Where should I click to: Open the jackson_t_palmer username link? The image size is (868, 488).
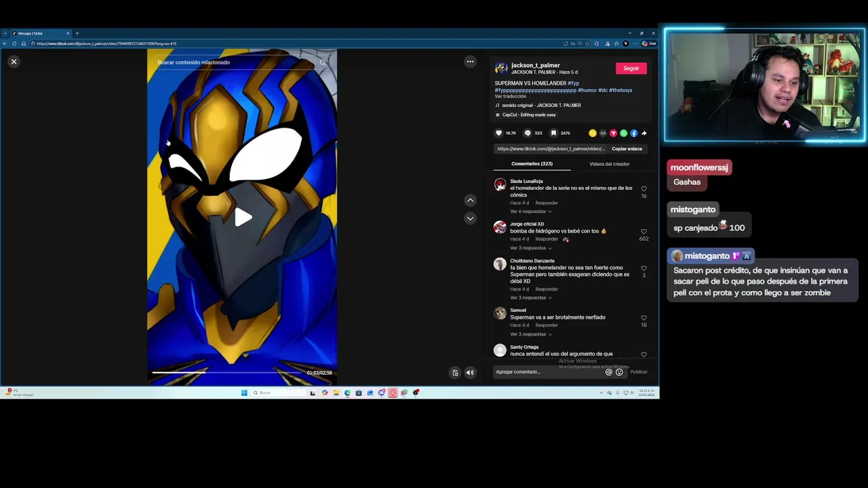tap(535, 65)
